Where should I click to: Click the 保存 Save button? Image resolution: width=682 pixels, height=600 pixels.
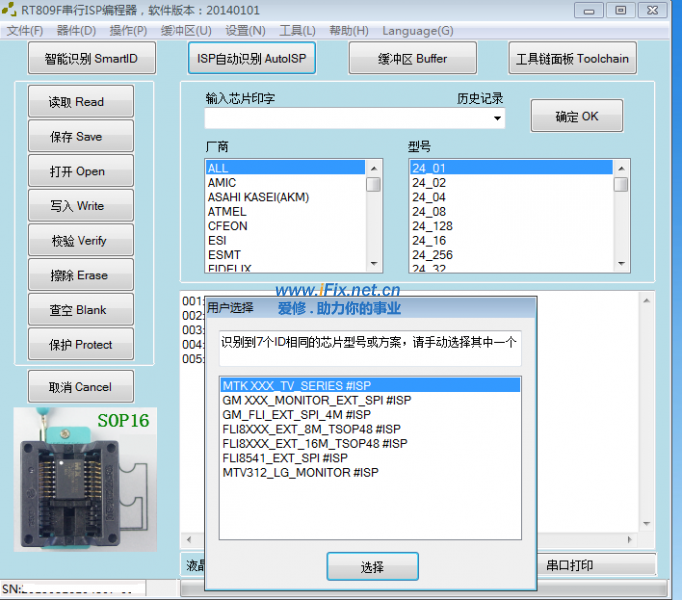[81, 136]
